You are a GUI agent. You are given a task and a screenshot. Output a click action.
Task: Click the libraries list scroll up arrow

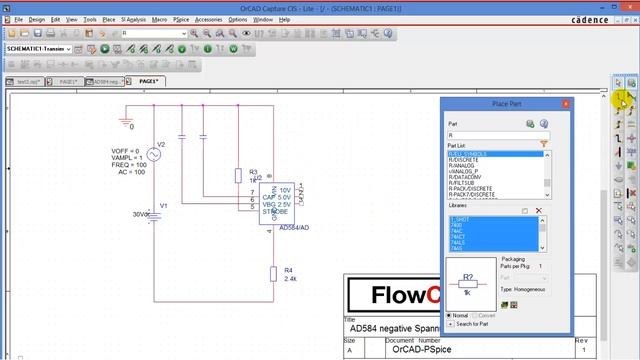point(542,220)
